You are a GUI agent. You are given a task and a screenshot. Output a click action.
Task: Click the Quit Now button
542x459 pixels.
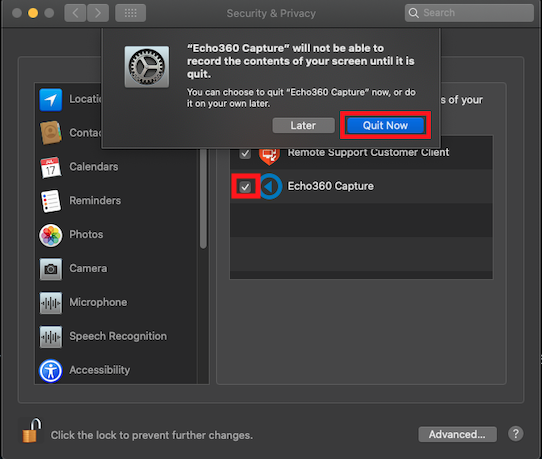tap(385, 125)
